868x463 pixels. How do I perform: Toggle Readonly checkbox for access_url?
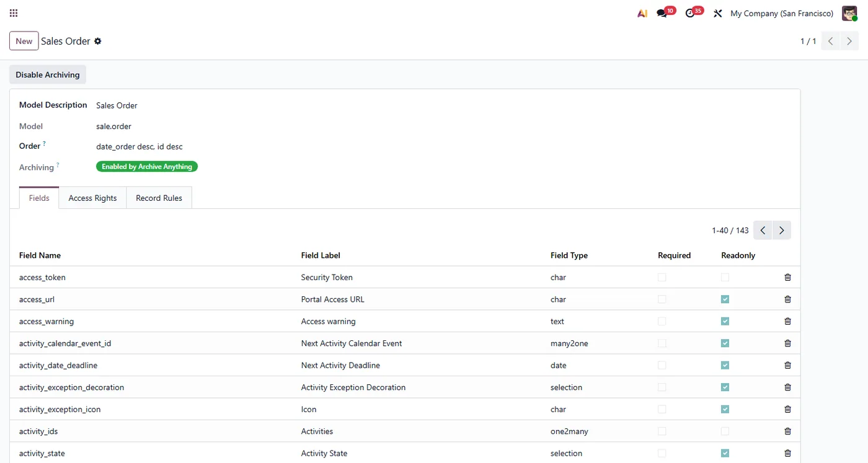pyautogui.click(x=725, y=299)
